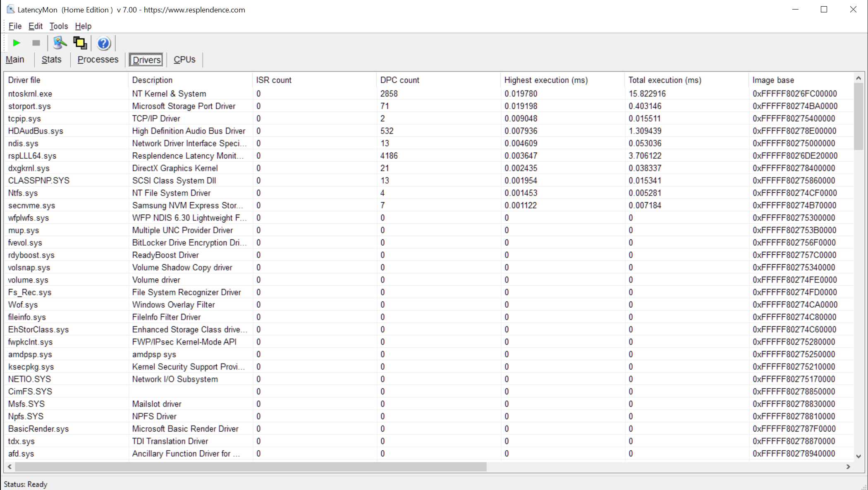
Task: Select the dxgkrnl.sys driver row
Action: point(429,168)
